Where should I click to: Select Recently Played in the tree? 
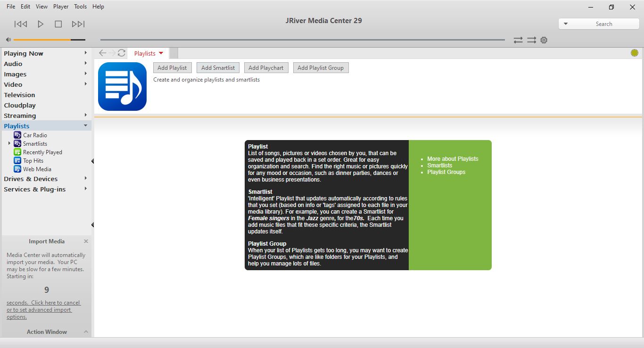pyautogui.click(x=42, y=152)
